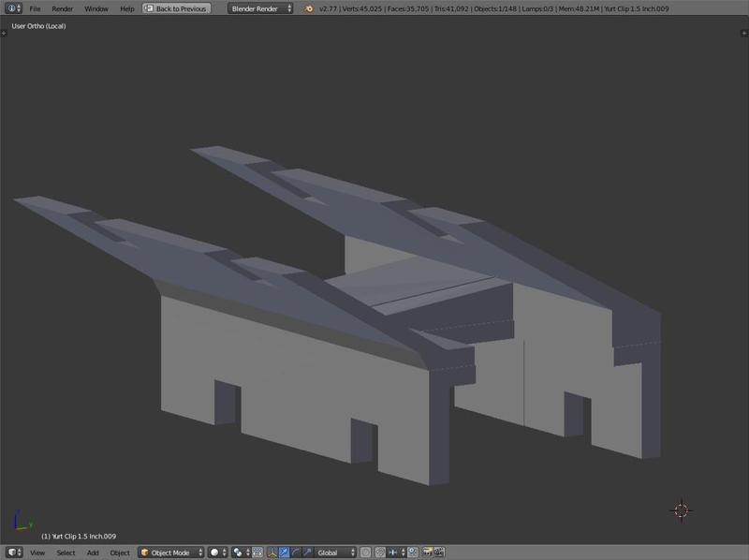The height and width of the screenshot is (560, 749).
Task: Click the OpenGL render animation icon
Action: 437,552
